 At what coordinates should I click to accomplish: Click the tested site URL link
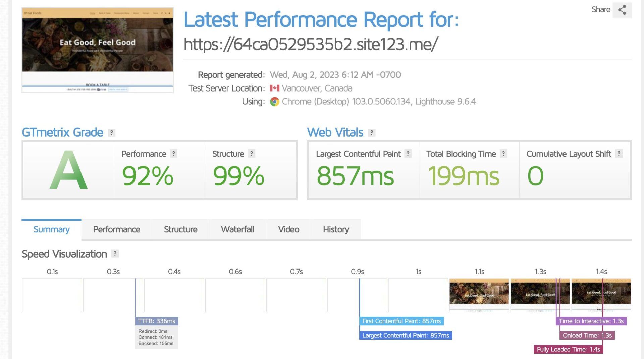coord(311,44)
